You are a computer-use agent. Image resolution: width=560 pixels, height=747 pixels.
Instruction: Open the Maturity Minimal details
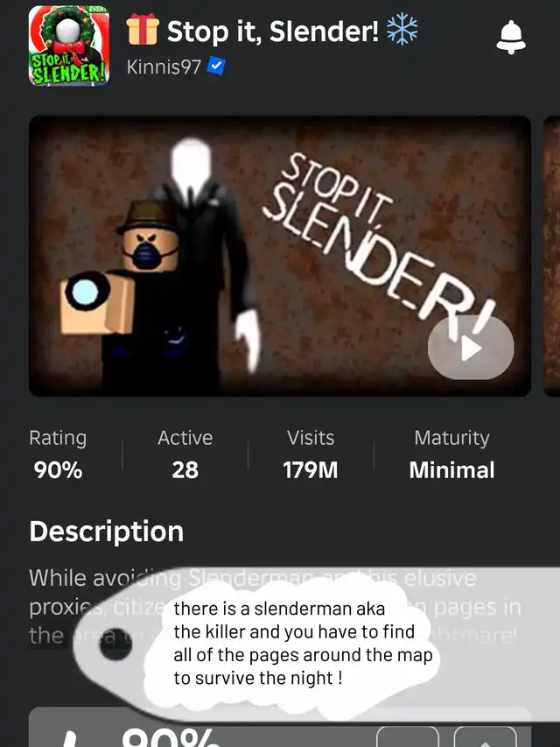point(451,455)
